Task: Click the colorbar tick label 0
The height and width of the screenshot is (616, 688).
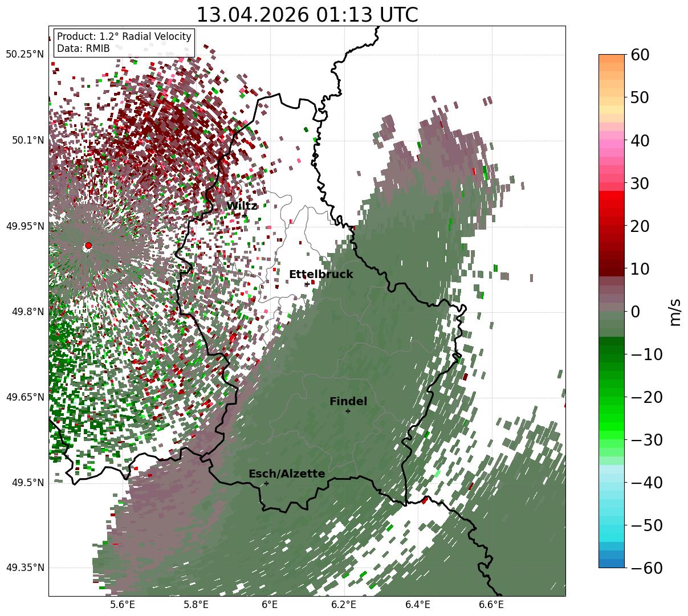Action: (635, 312)
